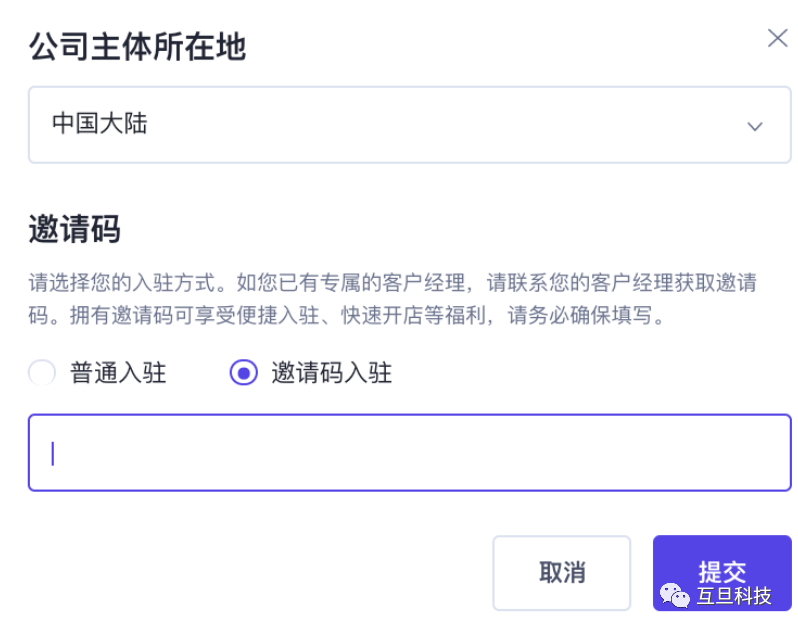Click the 公司主体所在地 heading

[x=137, y=46]
